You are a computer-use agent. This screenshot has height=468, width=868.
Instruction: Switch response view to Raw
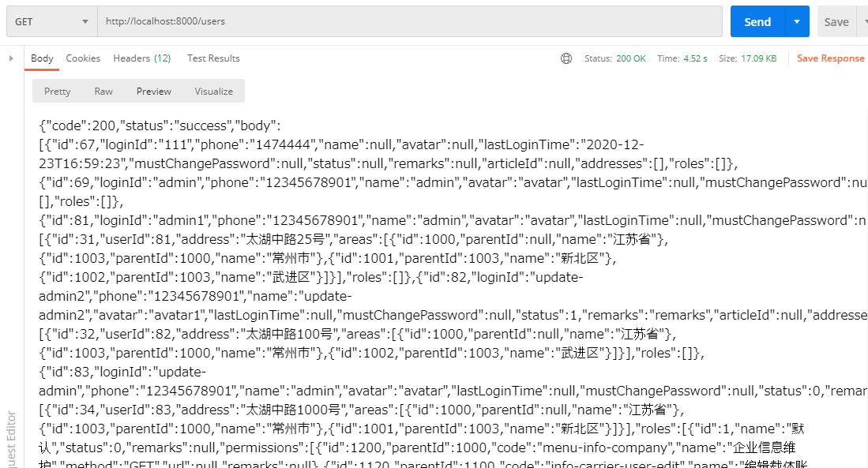[103, 92]
